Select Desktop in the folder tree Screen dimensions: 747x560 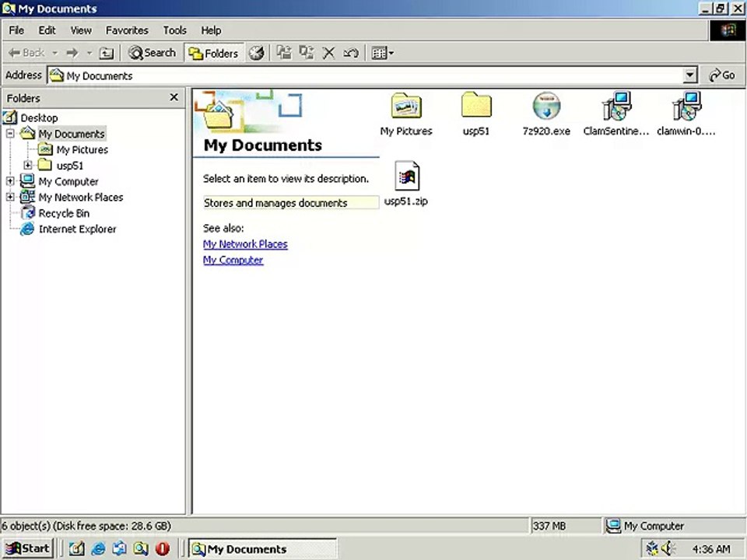tap(39, 117)
